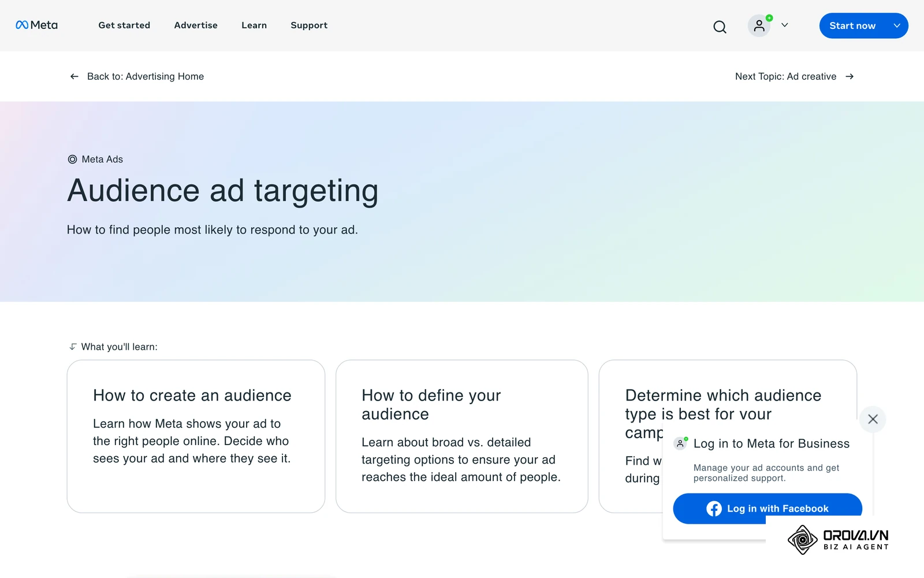Image resolution: width=924 pixels, height=578 pixels.
Task: Expand the account chevron beside avatar
Action: pos(785,25)
